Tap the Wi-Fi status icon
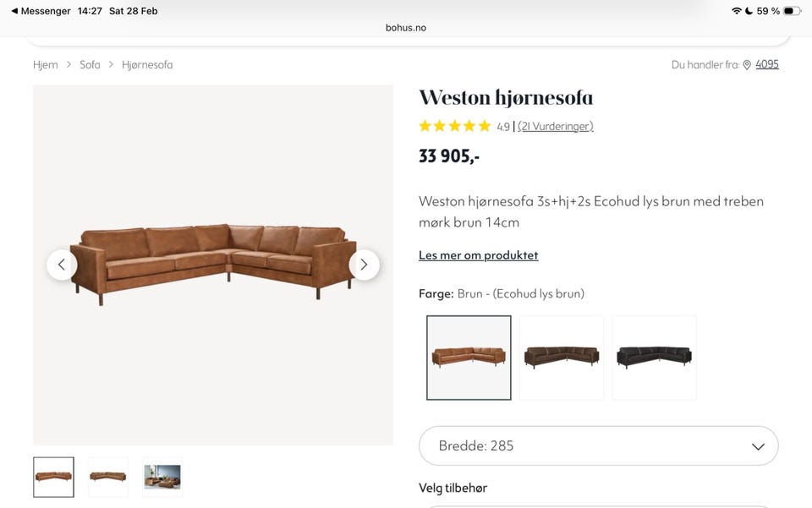Image resolution: width=812 pixels, height=508 pixels. pos(736,11)
